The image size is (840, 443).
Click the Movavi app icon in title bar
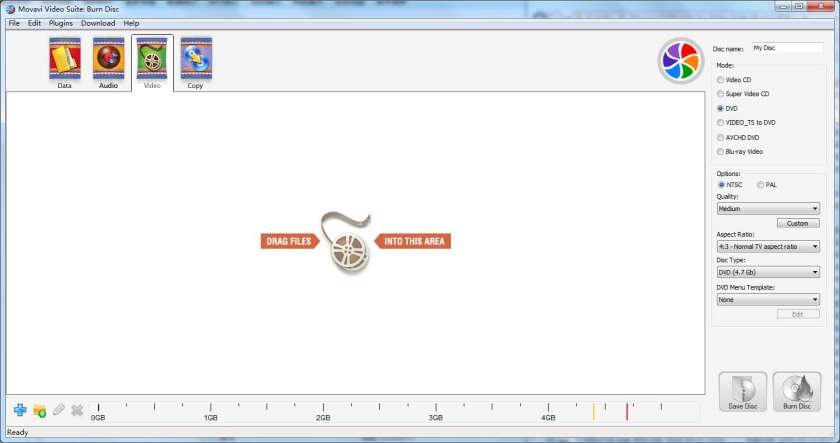(10, 9)
